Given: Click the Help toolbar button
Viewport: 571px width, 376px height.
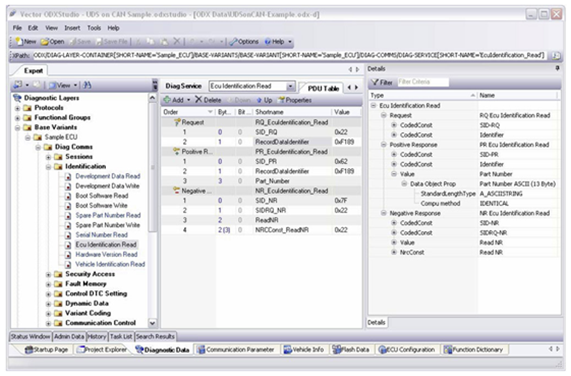Looking at the screenshot, I should point(274,41).
